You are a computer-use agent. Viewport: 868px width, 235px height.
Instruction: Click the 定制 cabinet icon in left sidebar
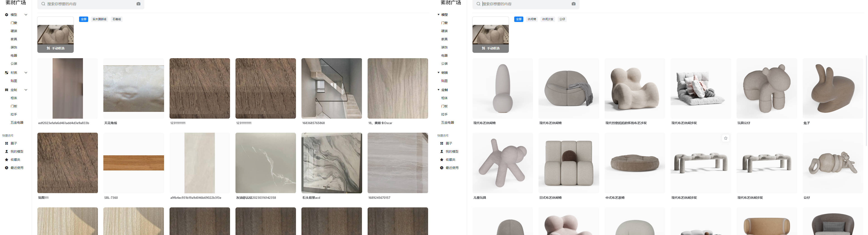click(x=6, y=90)
